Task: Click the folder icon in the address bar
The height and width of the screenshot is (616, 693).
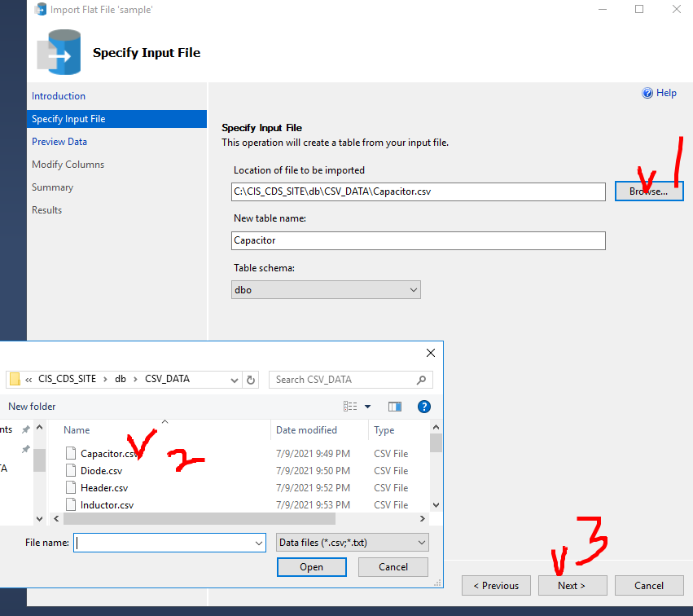Action: (x=14, y=379)
